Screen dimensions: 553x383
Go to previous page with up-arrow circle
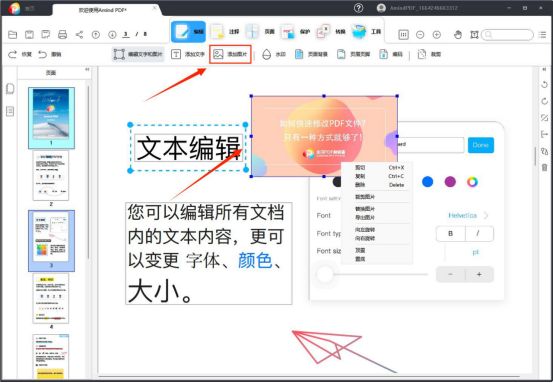tap(96, 35)
